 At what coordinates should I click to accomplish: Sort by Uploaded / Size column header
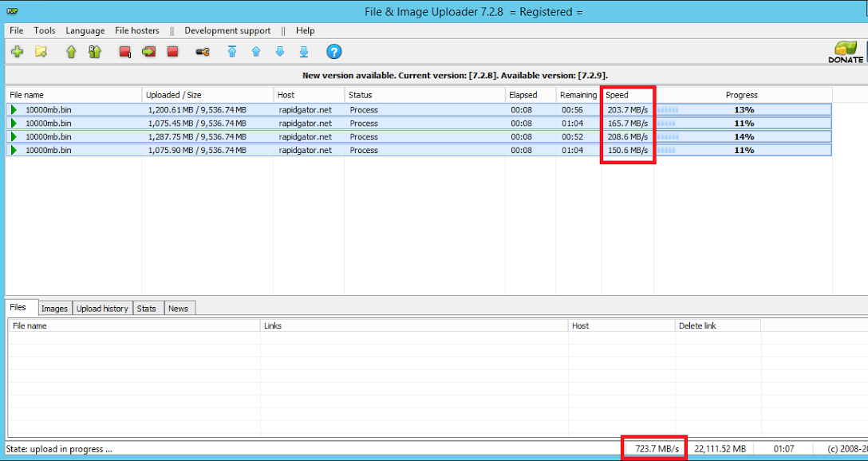[x=207, y=95]
